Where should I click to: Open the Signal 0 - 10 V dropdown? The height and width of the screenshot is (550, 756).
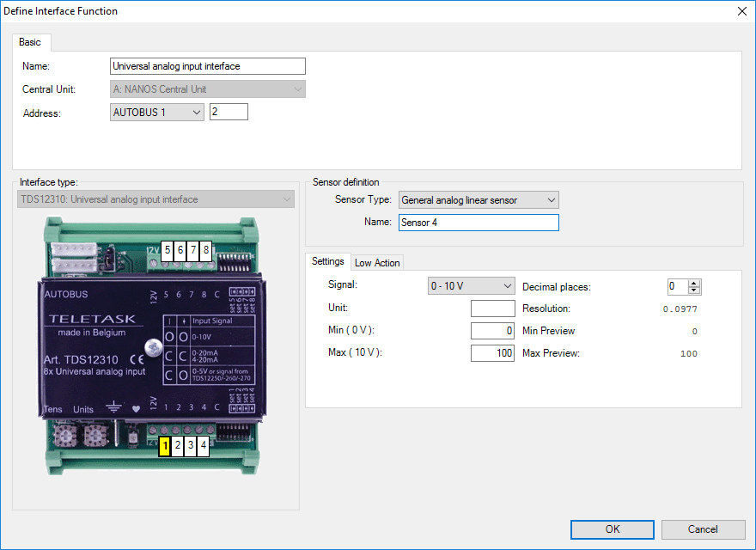point(471,286)
